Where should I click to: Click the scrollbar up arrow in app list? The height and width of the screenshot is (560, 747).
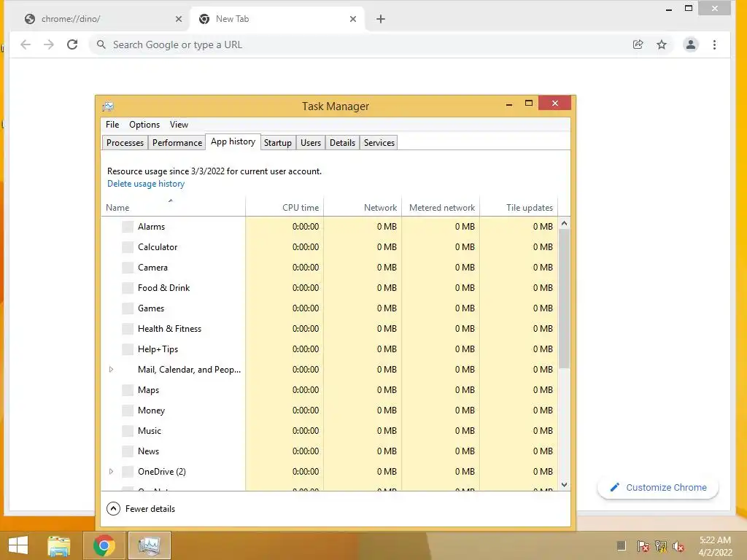coord(564,223)
